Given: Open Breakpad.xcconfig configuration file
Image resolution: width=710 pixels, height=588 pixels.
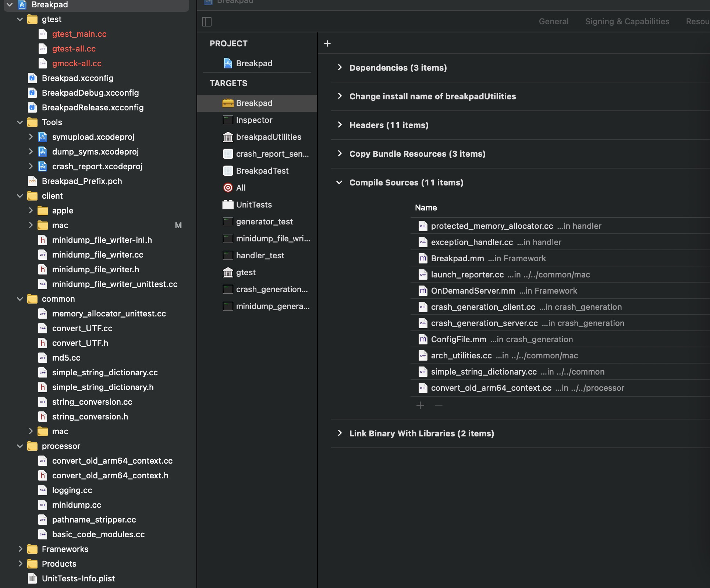Looking at the screenshot, I should coord(78,78).
